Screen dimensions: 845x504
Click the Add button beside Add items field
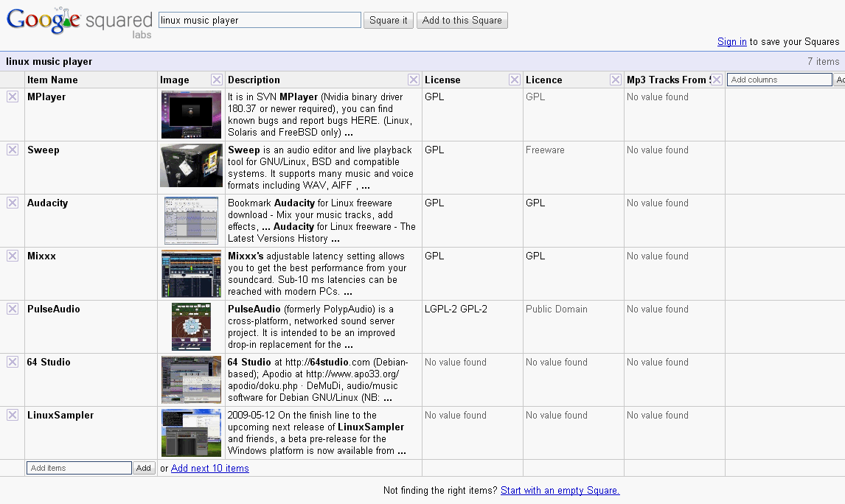tap(143, 468)
